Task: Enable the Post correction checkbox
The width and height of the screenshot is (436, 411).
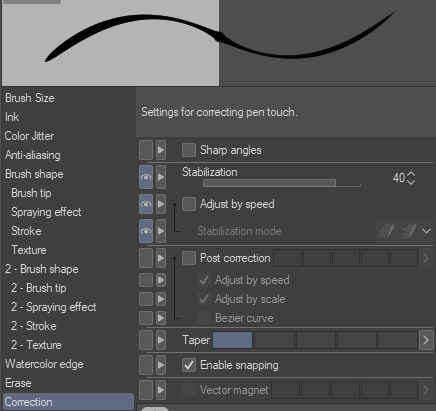Action: coord(189,258)
